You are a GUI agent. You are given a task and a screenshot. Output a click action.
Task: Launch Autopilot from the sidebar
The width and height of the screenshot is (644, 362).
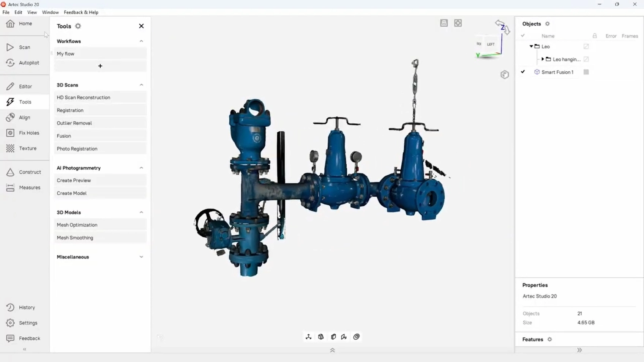coord(28,63)
